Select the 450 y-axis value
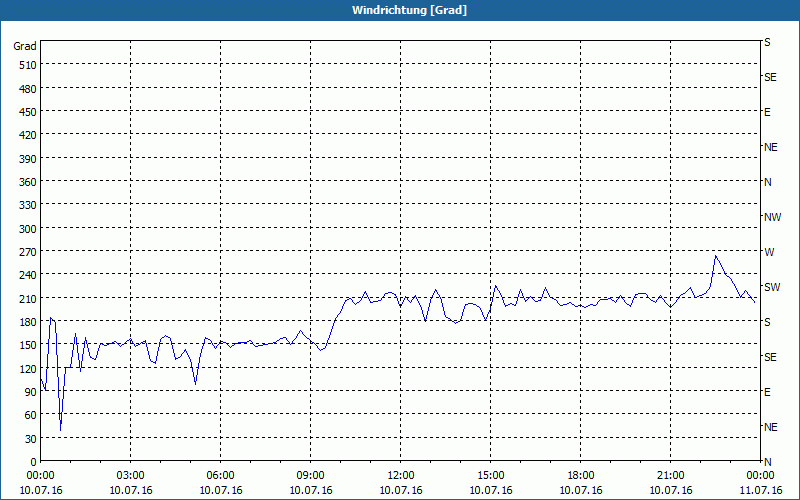 (x=28, y=112)
